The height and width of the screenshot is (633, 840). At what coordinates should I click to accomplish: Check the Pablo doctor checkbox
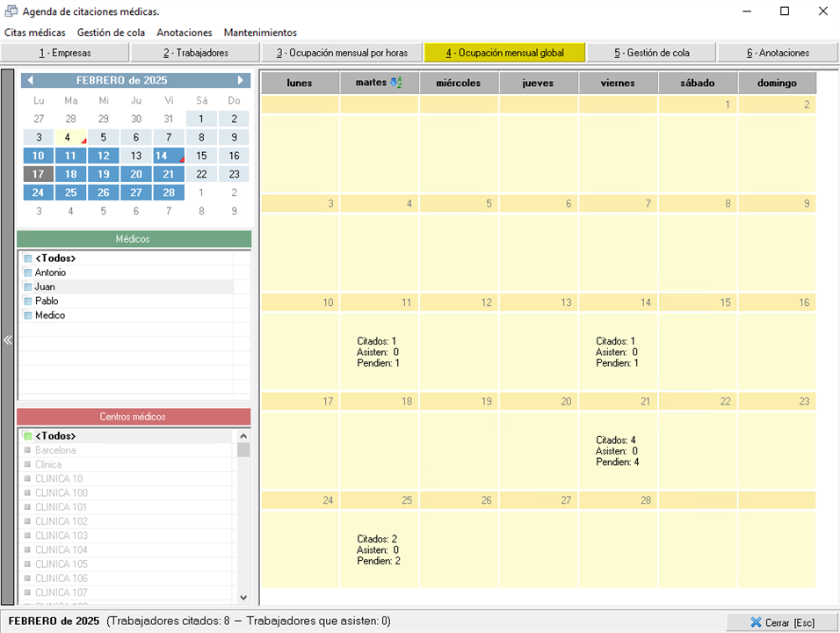pyautogui.click(x=28, y=301)
